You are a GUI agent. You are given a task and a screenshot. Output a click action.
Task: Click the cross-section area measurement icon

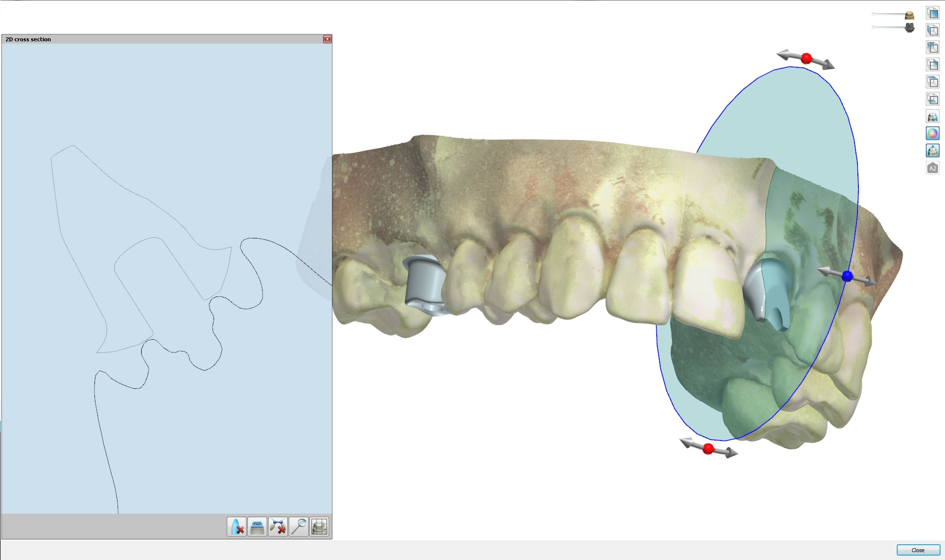(x=257, y=527)
